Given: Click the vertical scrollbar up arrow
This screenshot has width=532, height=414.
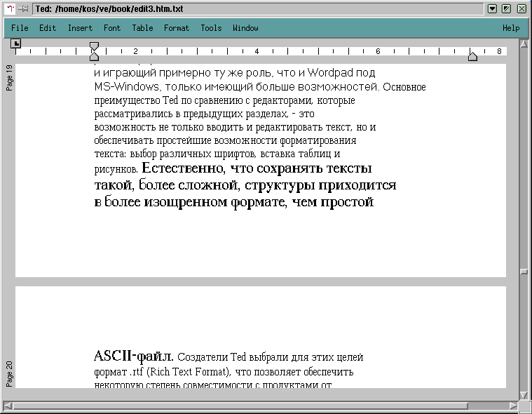Looking at the screenshot, I should click(523, 44).
